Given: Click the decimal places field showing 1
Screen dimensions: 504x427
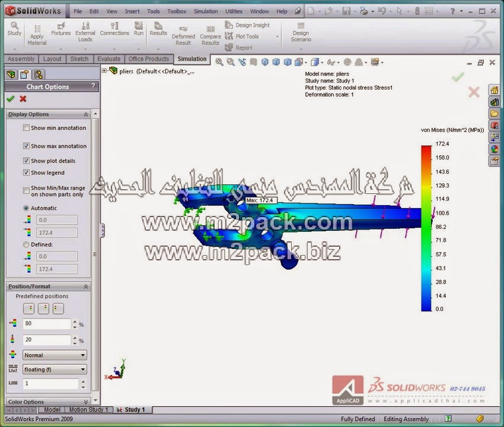Looking at the screenshot, I should [51, 384].
